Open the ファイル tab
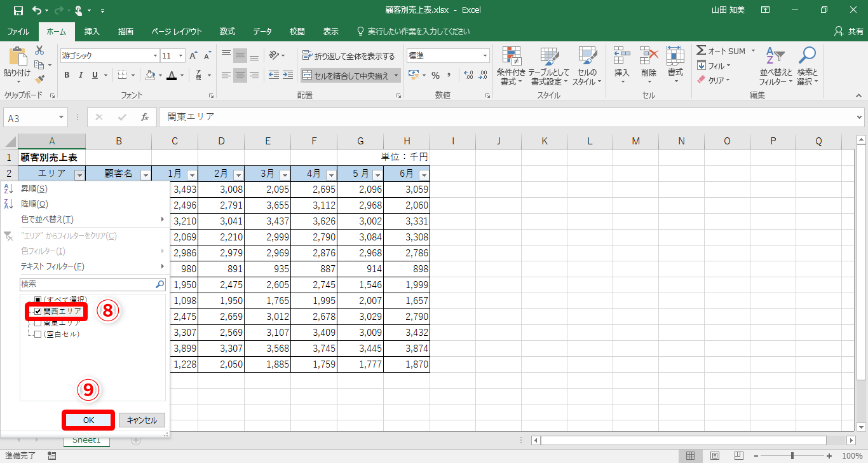 pos(18,31)
